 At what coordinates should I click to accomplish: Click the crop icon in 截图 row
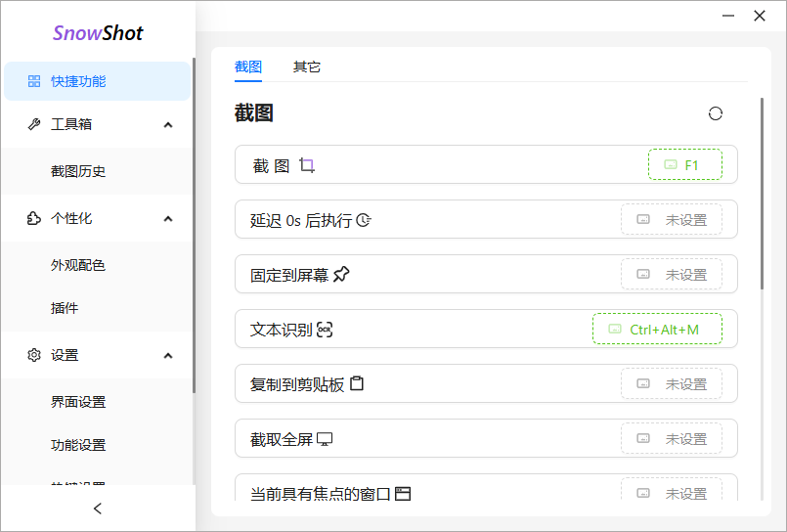pyautogui.click(x=307, y=165)
